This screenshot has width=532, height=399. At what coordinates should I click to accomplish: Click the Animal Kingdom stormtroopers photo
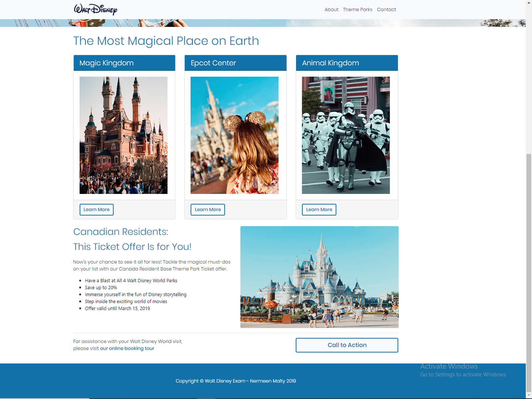(346, 135)
